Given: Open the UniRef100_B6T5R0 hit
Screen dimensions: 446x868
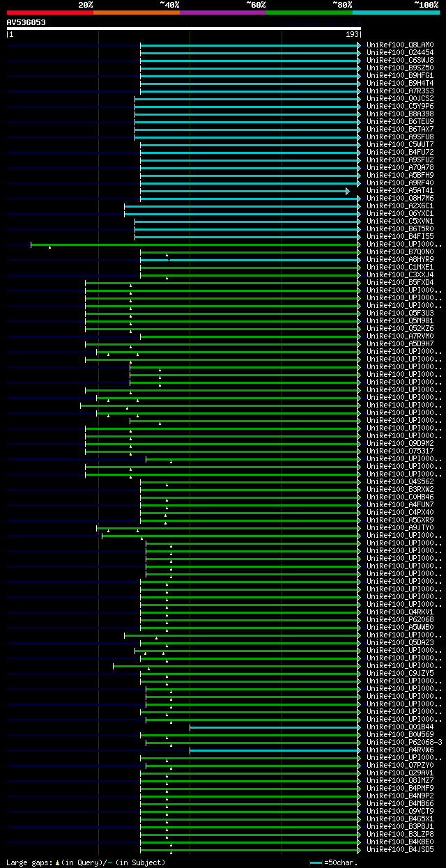Looking at the screenshot, I should (x=400, y=228).
